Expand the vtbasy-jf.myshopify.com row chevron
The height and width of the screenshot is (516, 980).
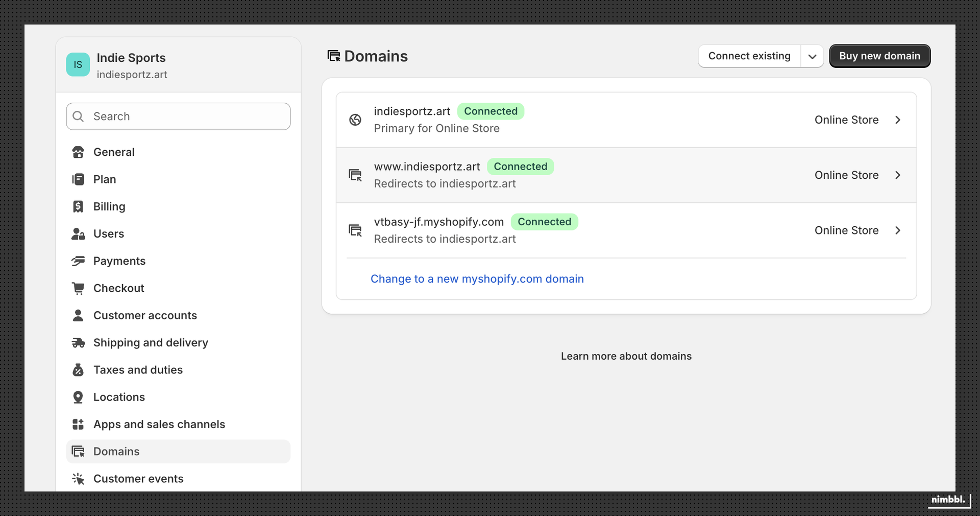tap(898, 230)
